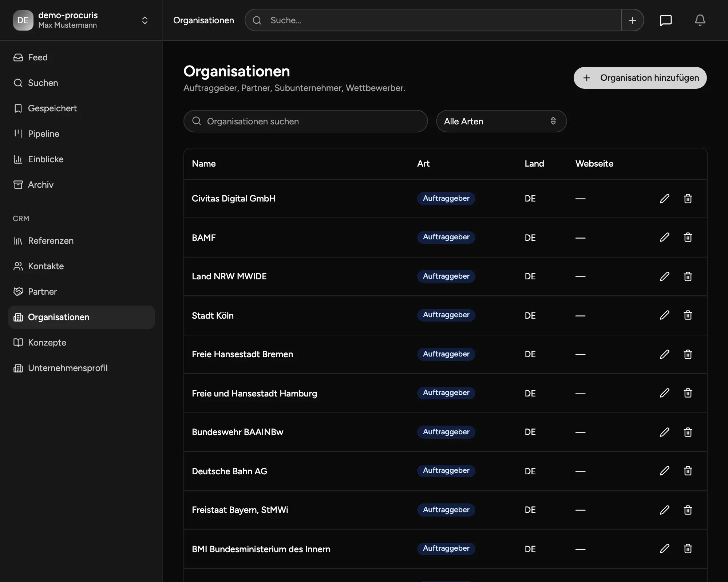This screenshot has height=582, width=728.
Task: Focus the Organisationen suchen field
Action: [x=306, y=121]
